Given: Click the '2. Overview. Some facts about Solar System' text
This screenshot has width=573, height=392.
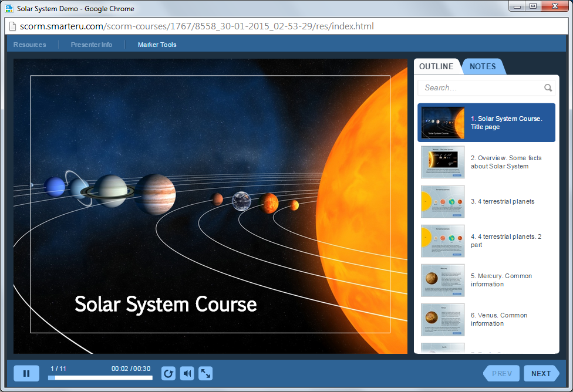Looking at the screenshot, I should tap(506, 162).
